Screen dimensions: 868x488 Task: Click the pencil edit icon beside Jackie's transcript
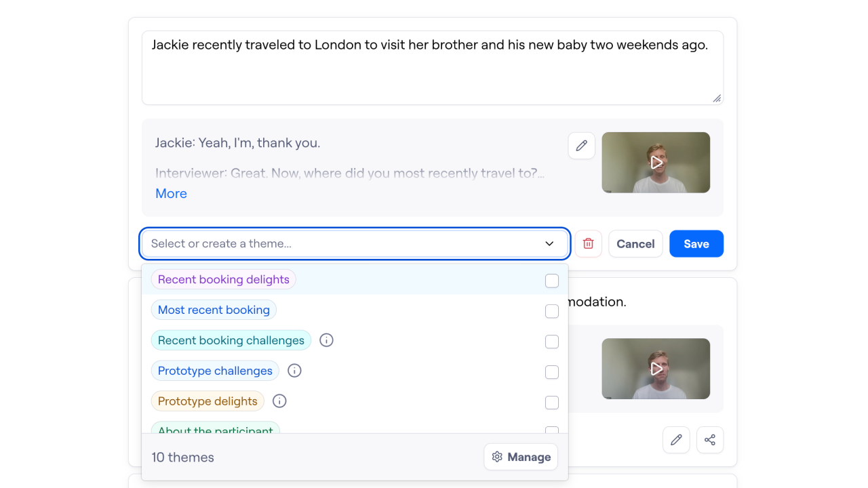[581, 146]
